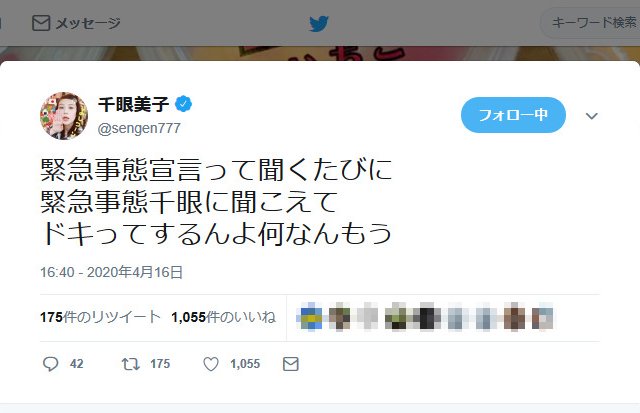Open the メッセージ envelope icon in top bar
640x413 pixels.
(41, 23)
